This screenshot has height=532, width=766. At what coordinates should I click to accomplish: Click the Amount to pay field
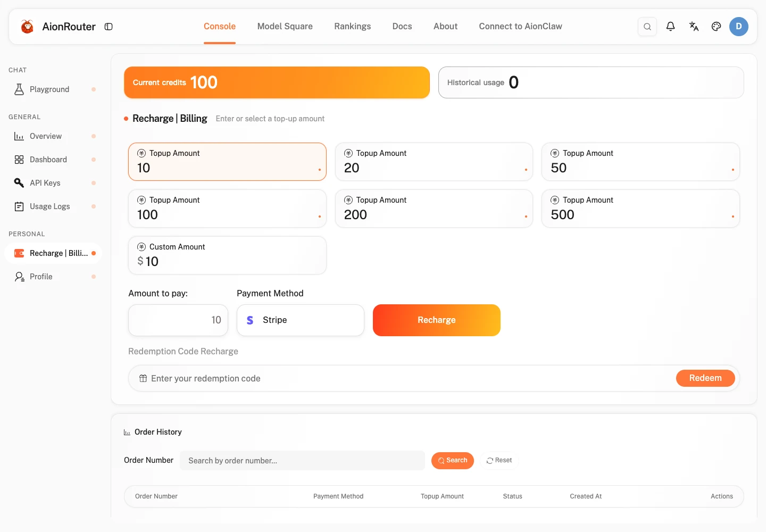click(178, 320)
